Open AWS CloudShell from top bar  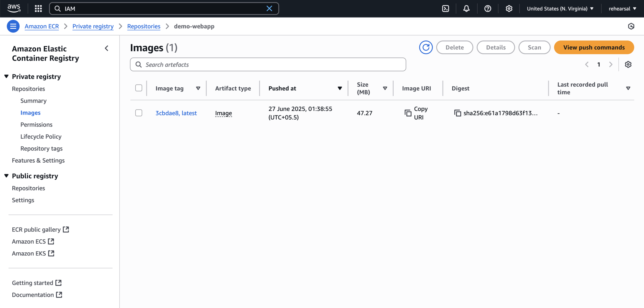(x=445, y=9)
